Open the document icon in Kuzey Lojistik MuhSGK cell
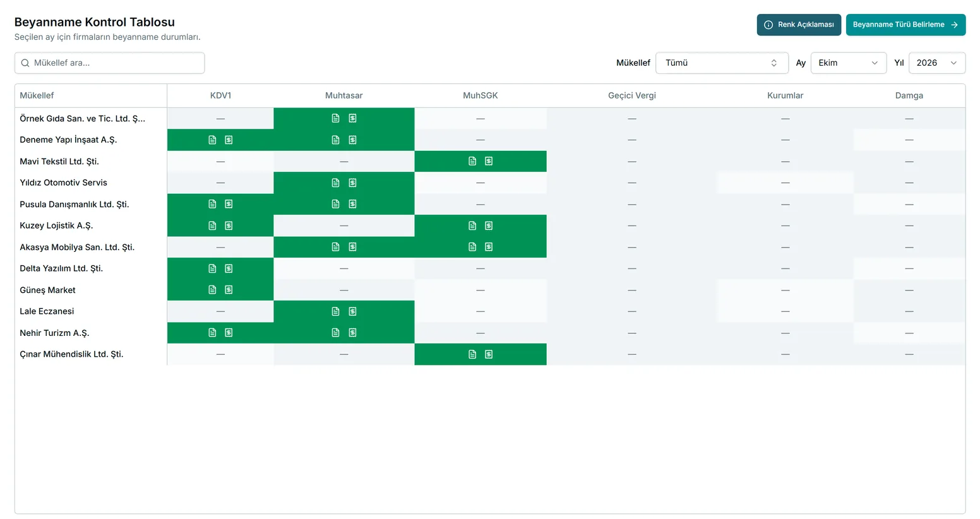 click(472, 225)
